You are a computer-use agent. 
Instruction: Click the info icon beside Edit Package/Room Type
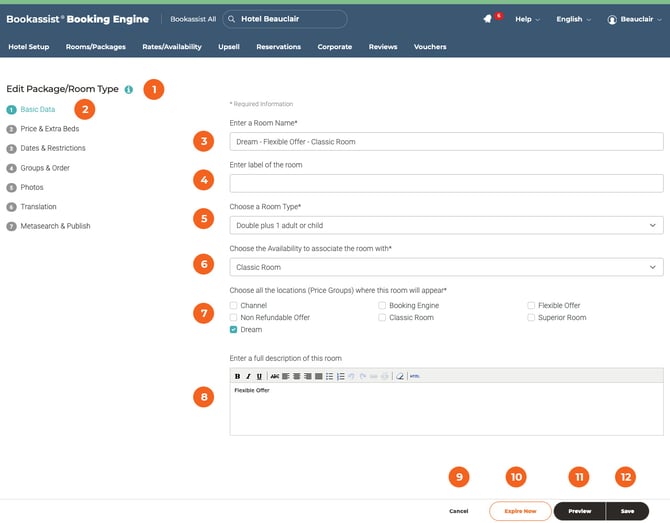pyautogui.click(x=129, y=89)
